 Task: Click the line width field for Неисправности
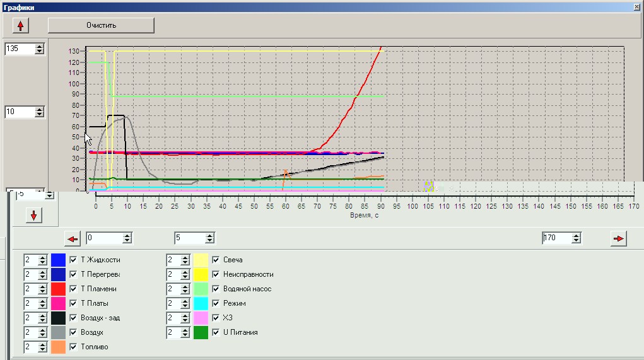(173, 274)
